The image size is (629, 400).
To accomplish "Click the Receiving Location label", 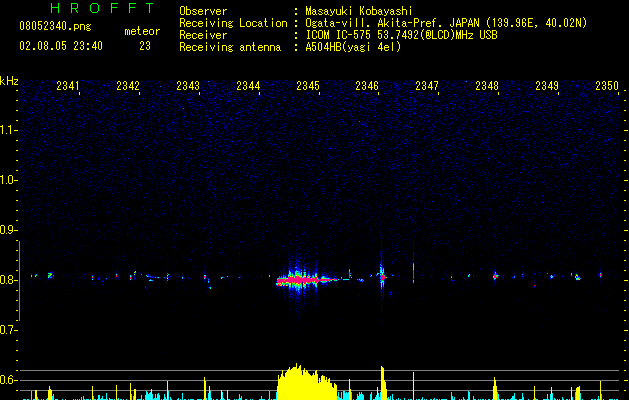I will (233, 23).
